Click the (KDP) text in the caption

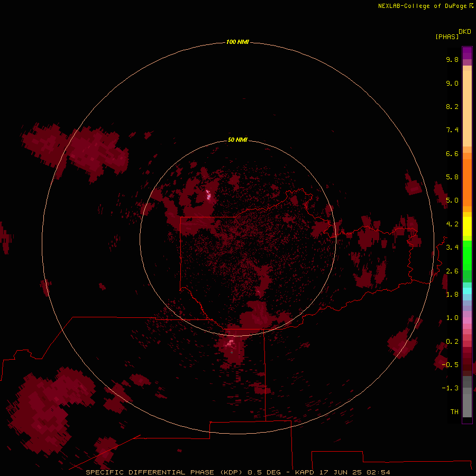point(231,472)
